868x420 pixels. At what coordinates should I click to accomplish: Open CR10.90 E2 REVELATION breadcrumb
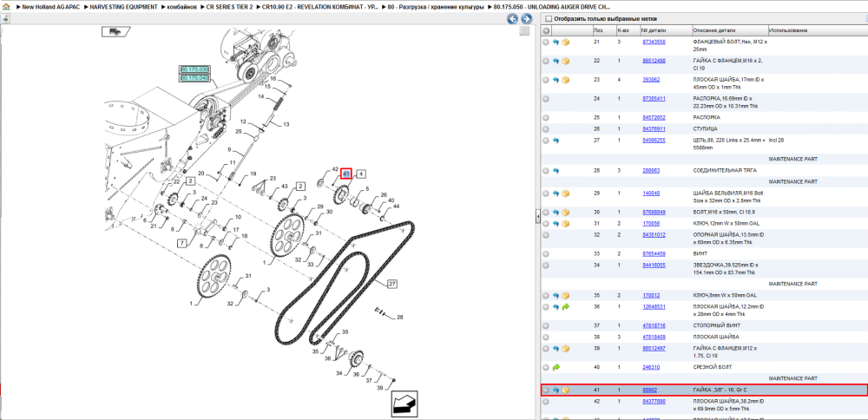click(320, 7)
